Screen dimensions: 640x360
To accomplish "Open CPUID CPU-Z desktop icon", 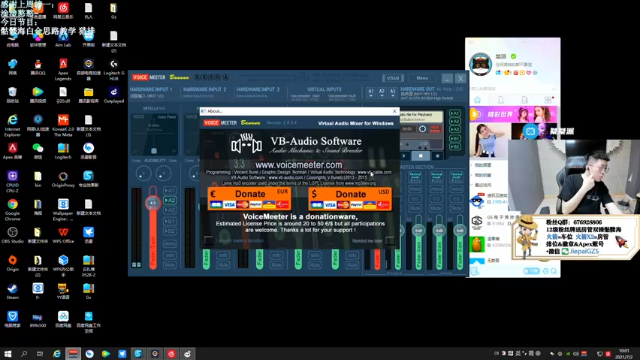I will click(x=12, y=182).
